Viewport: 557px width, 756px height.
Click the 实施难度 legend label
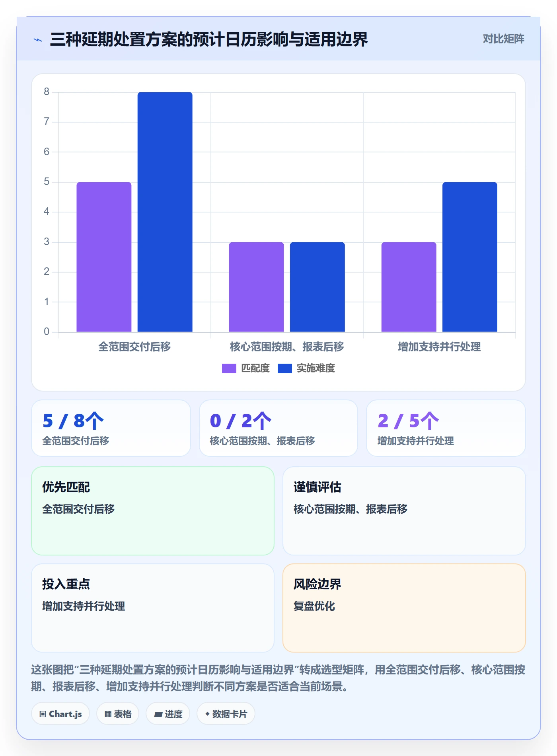coord(316,368)
